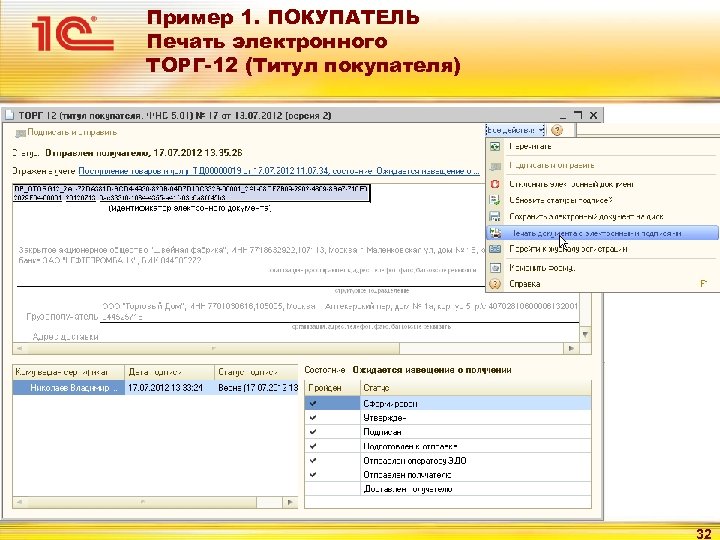Image resolution: width=720 pixels, height=540 pixels.
Task: Select the Отправлен получателю status row
Action: (448, 475)
